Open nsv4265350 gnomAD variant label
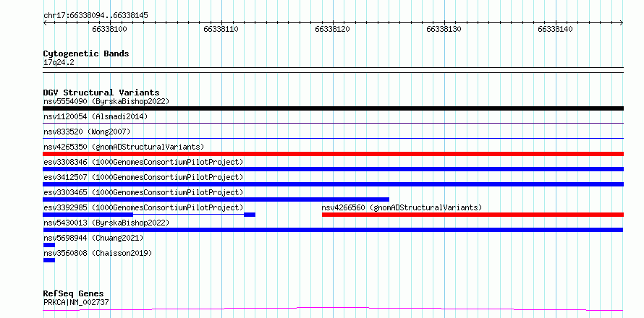 tap(124, 147)
